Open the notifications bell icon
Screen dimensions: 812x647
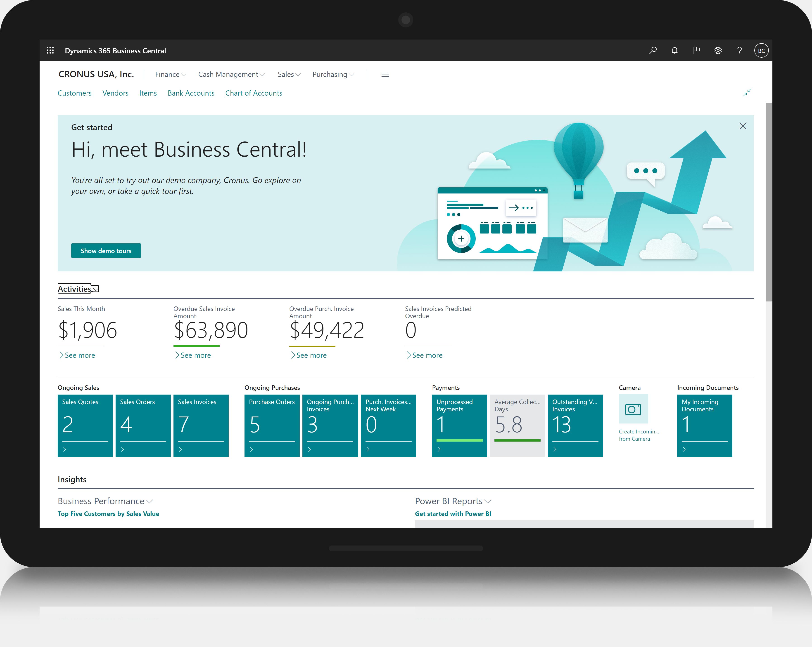pyautogui.click(x=674, y=50)
